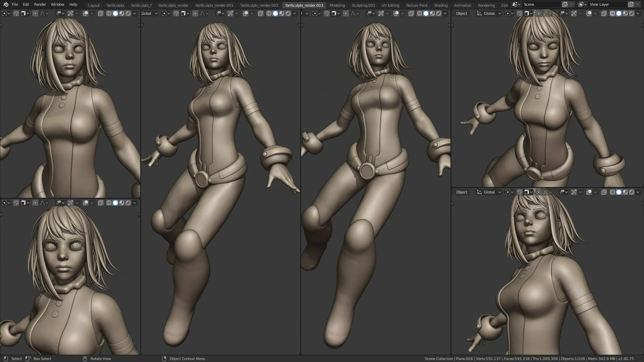This screenshot has width=644, height=362.
Task: Toggle X-Ray display mode
Action: 604,13
